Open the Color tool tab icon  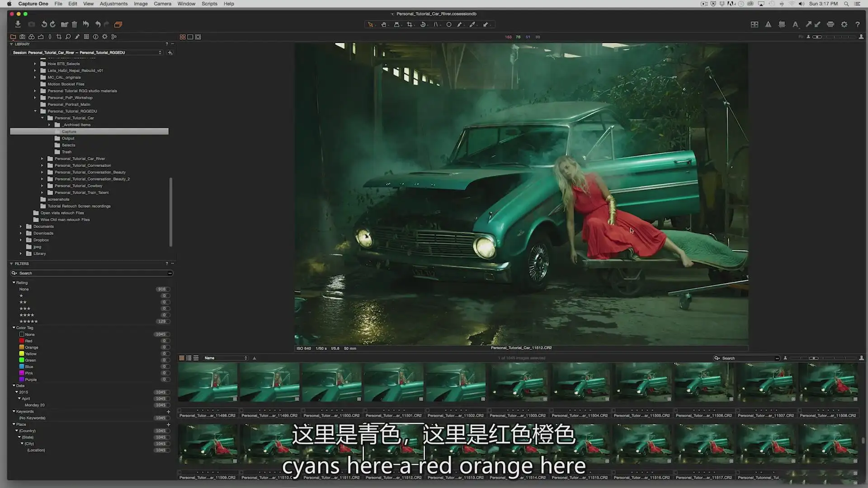pyautogui.click(x=31, y=37)
